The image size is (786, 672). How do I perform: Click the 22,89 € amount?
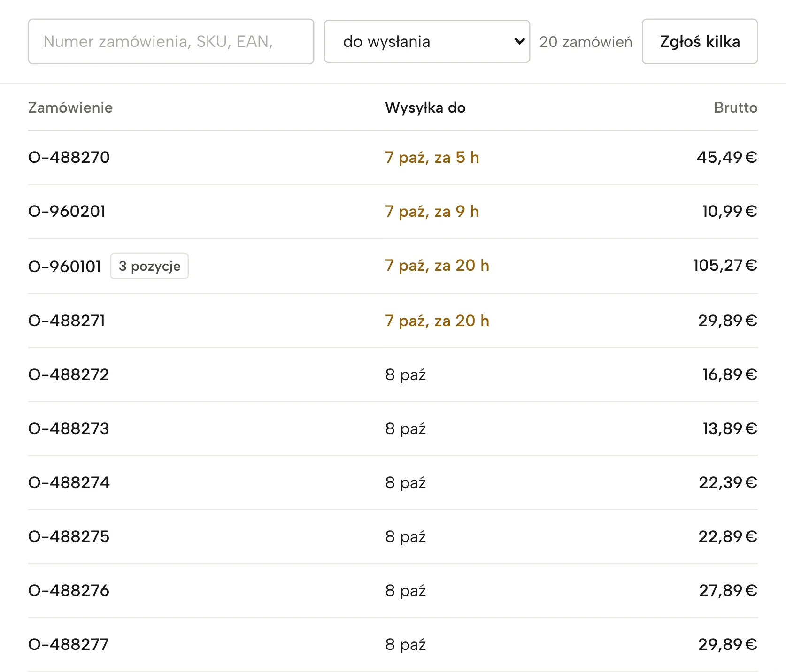728,536
